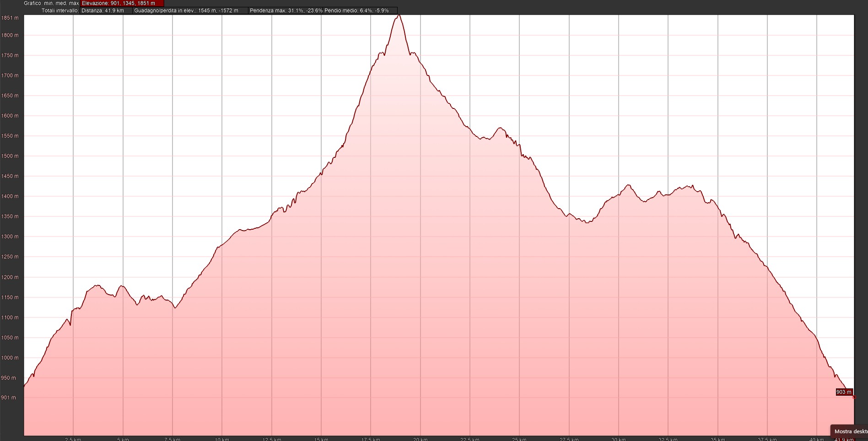Click the highest peak of the elevation profile
Screen dimensions: 868x441
point(399,16)
